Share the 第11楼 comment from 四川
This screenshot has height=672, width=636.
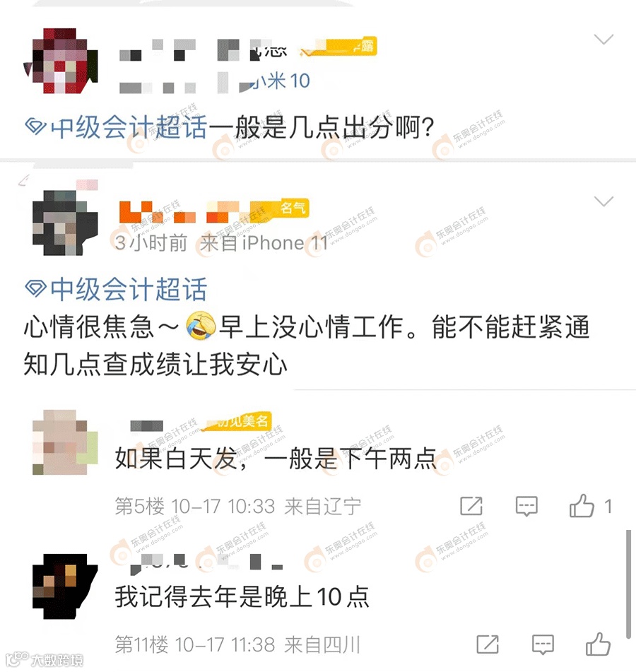pos(488,644)
